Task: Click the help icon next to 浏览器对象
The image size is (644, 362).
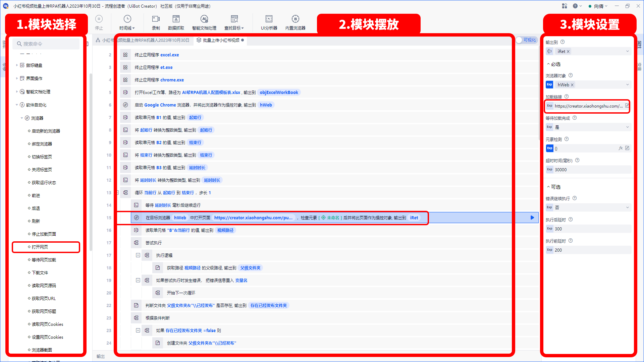Action: 571,75
